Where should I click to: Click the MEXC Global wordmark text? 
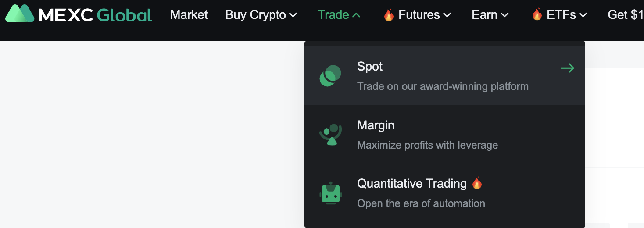(x=95, y=15)
